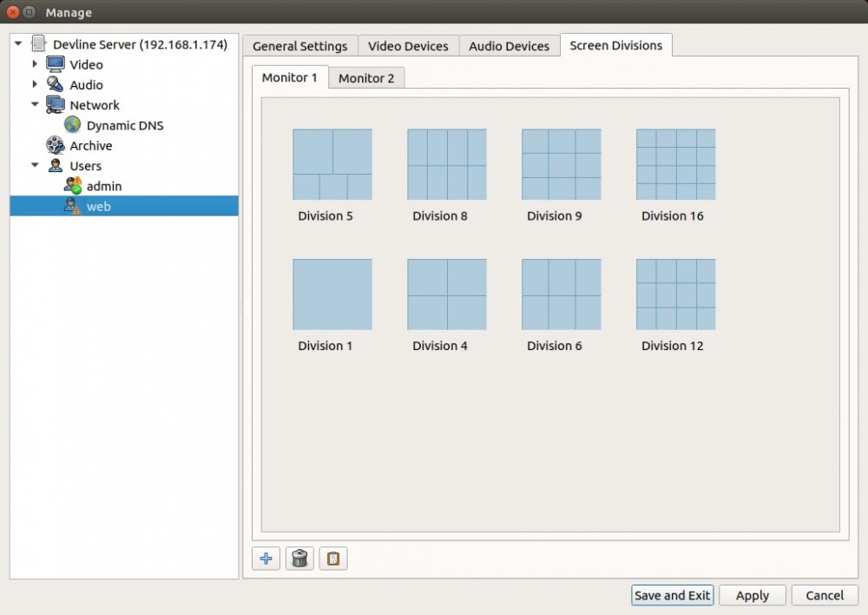Click the 'Division 5' caption text
This screenshot has height=615, width=868.
pyautogui.click(x=325, y=216)
